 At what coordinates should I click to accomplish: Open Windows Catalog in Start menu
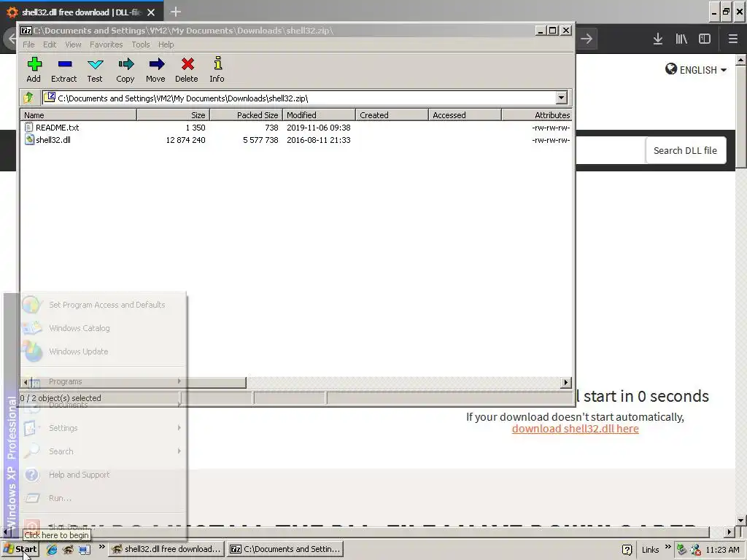[x=102, y=328]
